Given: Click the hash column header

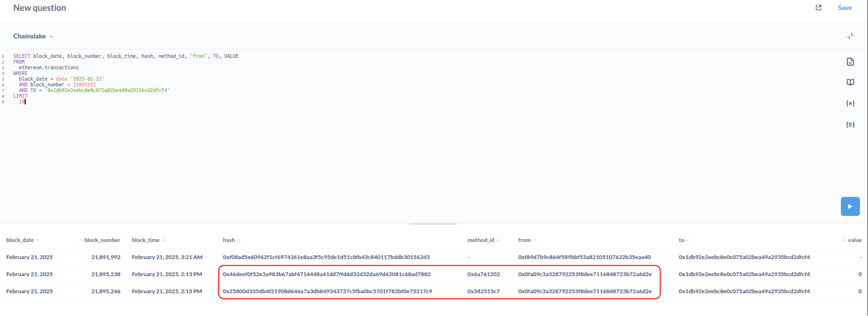Looking at the screenshot, I should pyautogui.click(x=229, y=240).
